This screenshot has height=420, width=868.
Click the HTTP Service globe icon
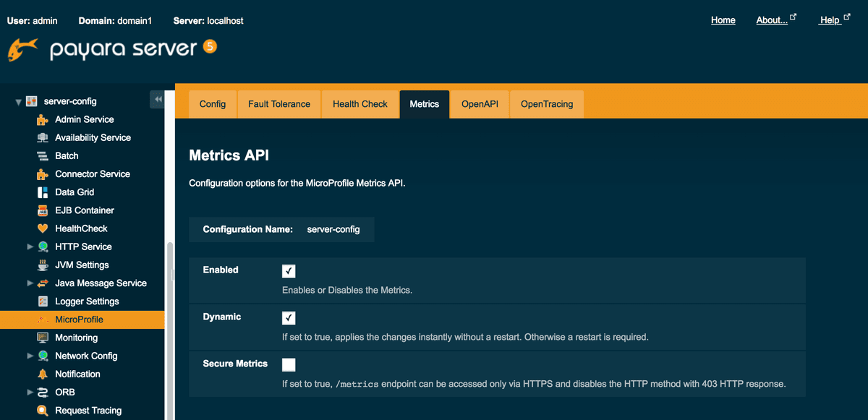point(43,247)
